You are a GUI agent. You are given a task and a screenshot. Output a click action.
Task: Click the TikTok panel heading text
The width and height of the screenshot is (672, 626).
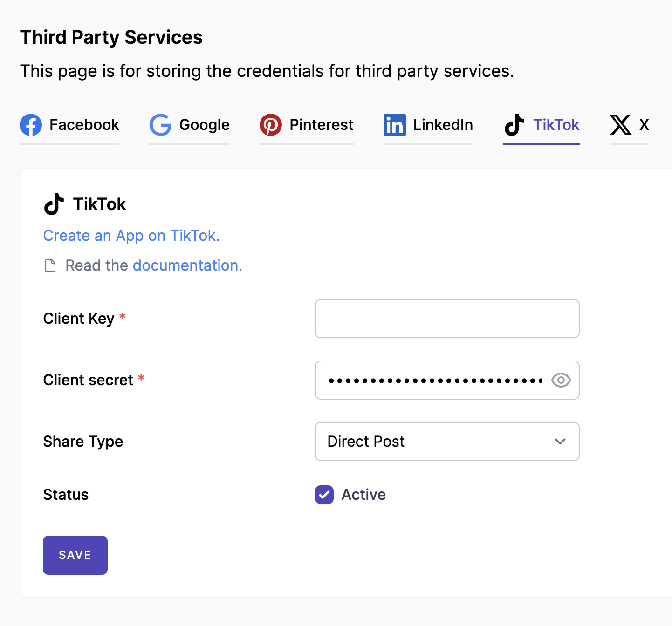tap(100, 204)
